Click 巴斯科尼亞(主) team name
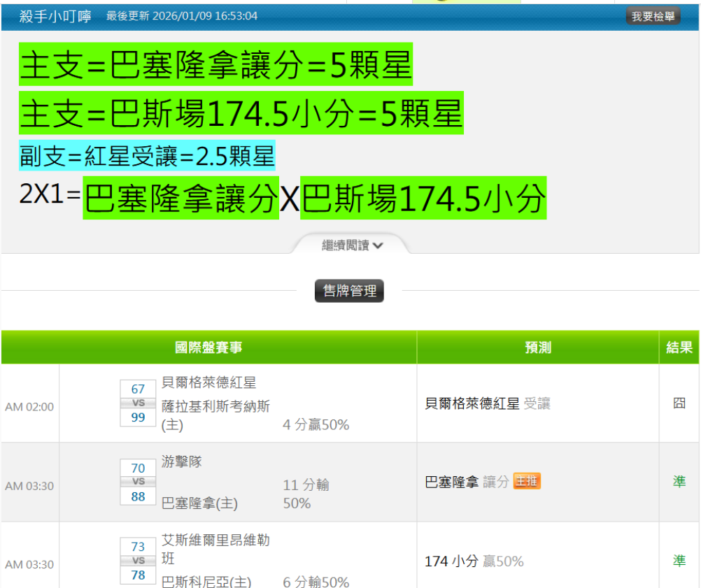This screenshot has width=701, height=588. [206, 582]
